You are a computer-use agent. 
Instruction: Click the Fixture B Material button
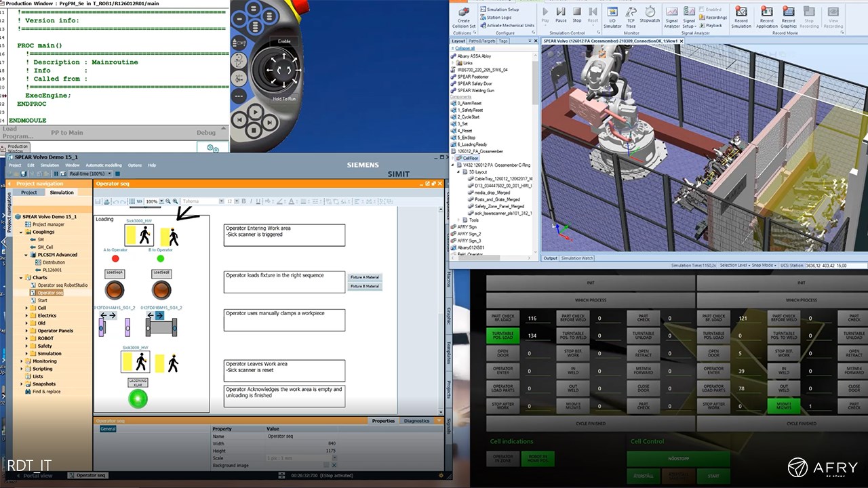click(365, 287)
